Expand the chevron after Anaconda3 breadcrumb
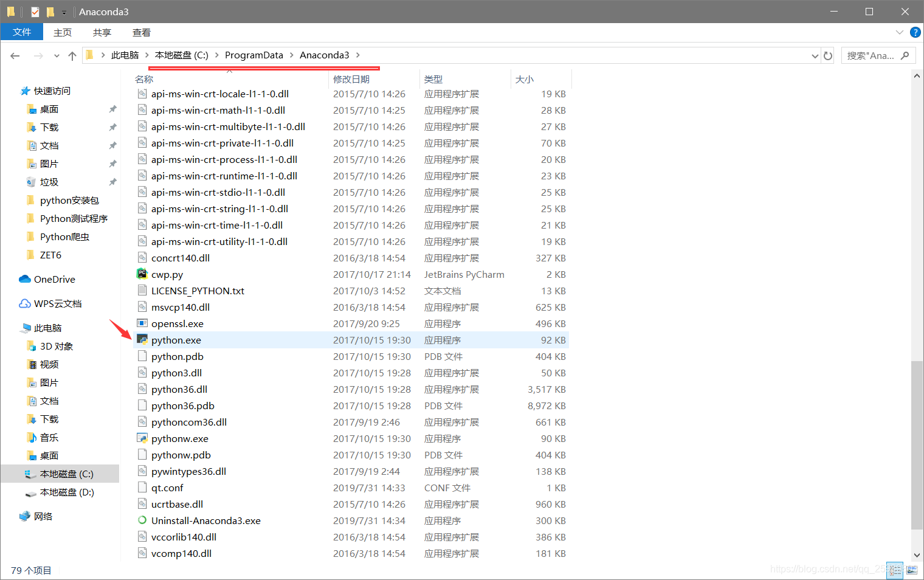 pyautogui.click(x=357, y=55)
